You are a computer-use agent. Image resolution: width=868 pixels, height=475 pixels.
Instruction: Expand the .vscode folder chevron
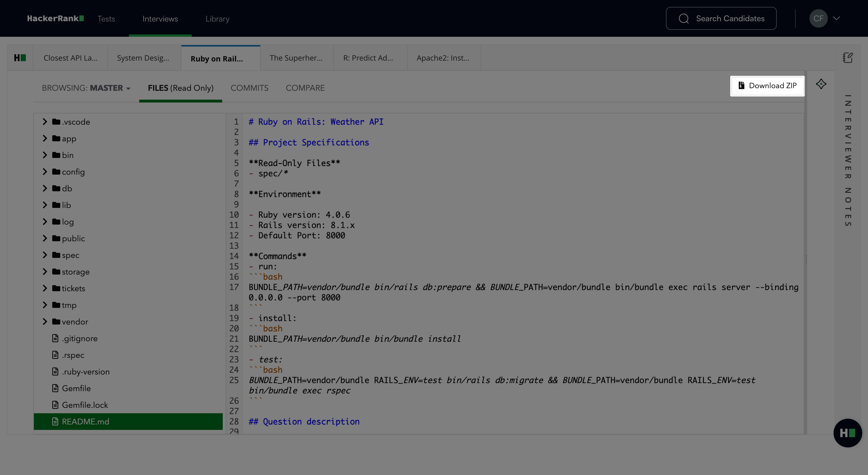tap(45, 122)
